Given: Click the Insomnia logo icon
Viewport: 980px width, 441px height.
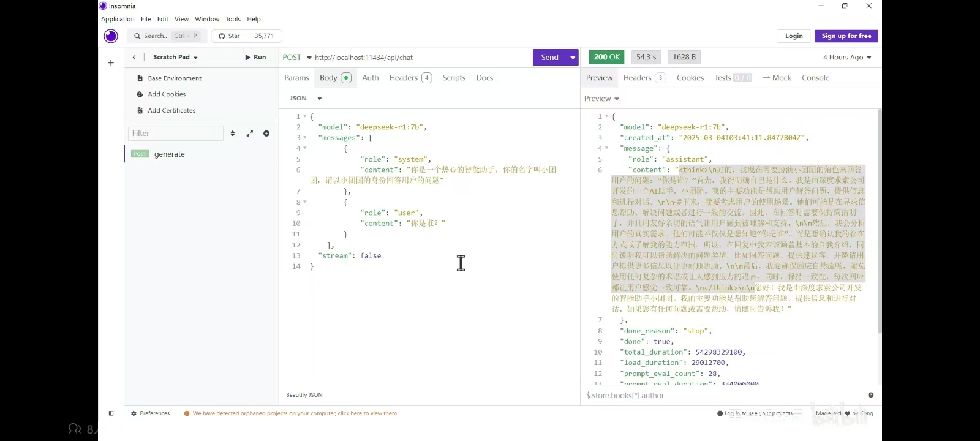Looking at the screenshot, I should (111, 36).
